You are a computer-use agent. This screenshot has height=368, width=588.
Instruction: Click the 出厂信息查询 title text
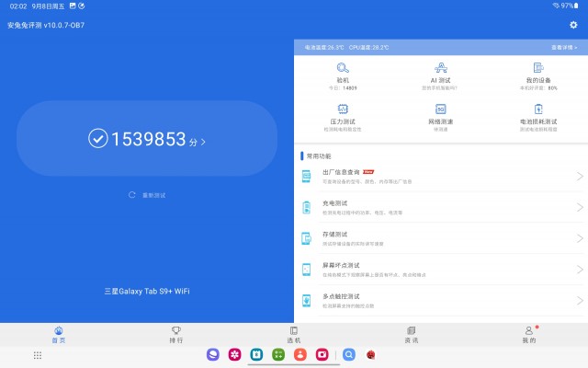[341, 172]
